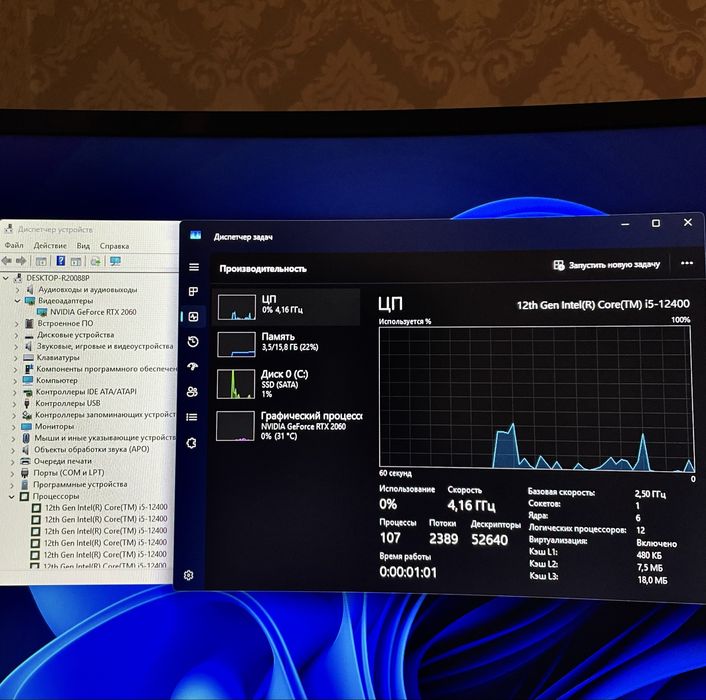Click Task Manager app icon in title bar
The image size is (706, 700).
[195, 235]
